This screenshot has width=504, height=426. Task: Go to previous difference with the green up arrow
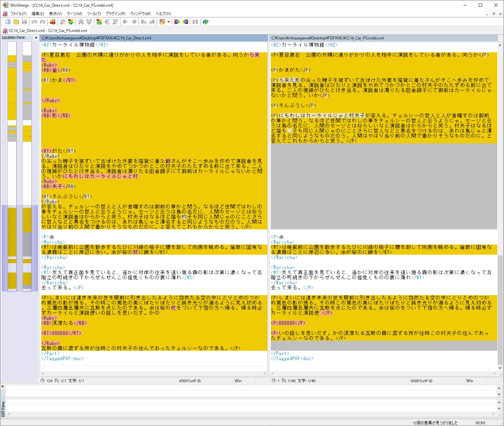(x=71, y=22)
